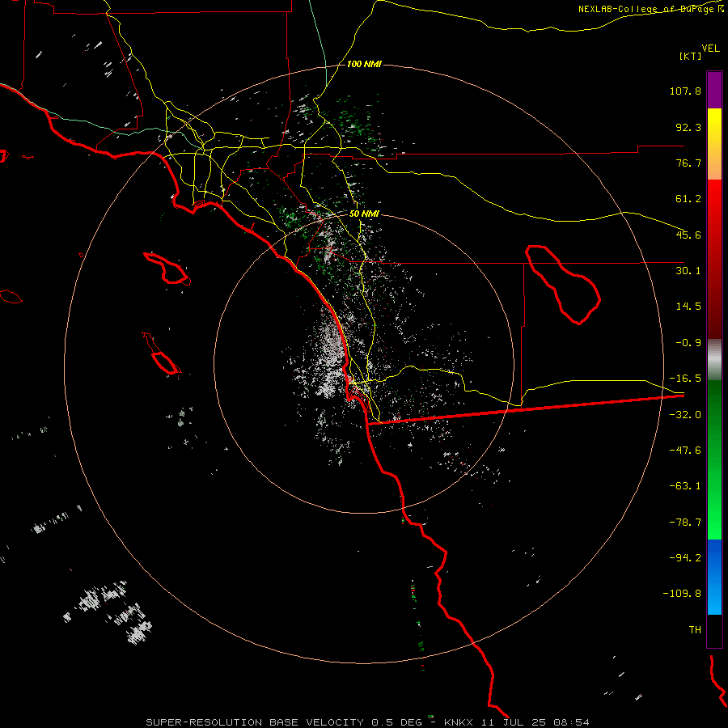The height and width of the screenshot is (728, 728).
Task: Click the 50 NMI range ring label
Action: click(x=364, y=214)
